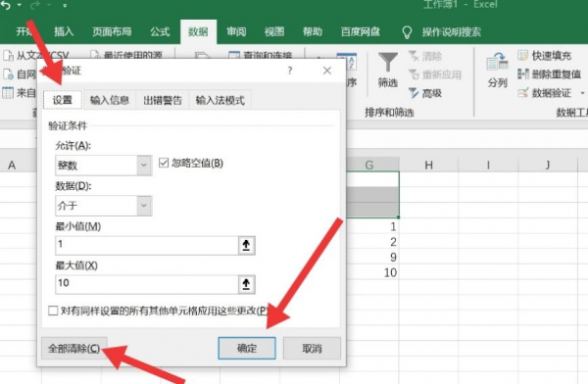Viewport: 588px width, 384px height.
Task: Switch to the 出错警告 dialog tab
Action: [x=163, y=100]
